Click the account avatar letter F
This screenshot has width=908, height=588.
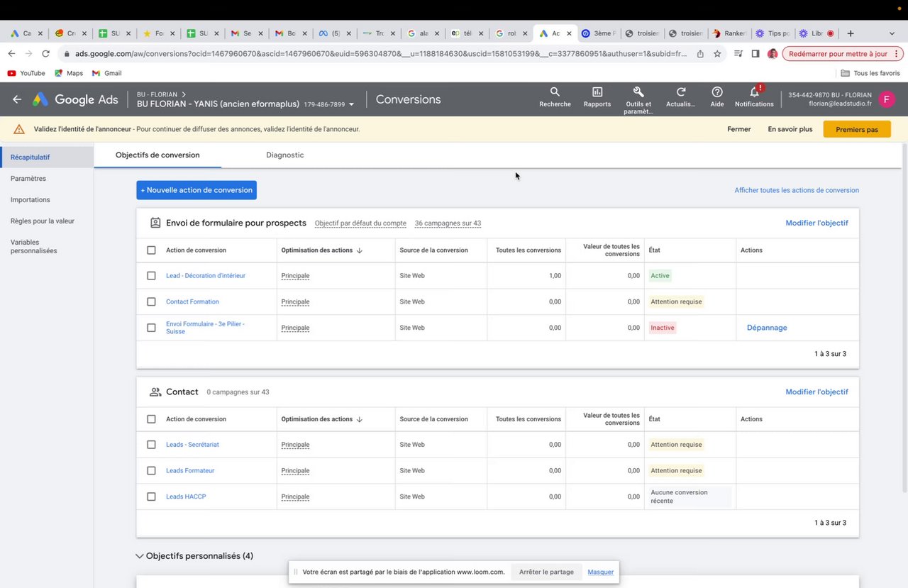point(886,99)
